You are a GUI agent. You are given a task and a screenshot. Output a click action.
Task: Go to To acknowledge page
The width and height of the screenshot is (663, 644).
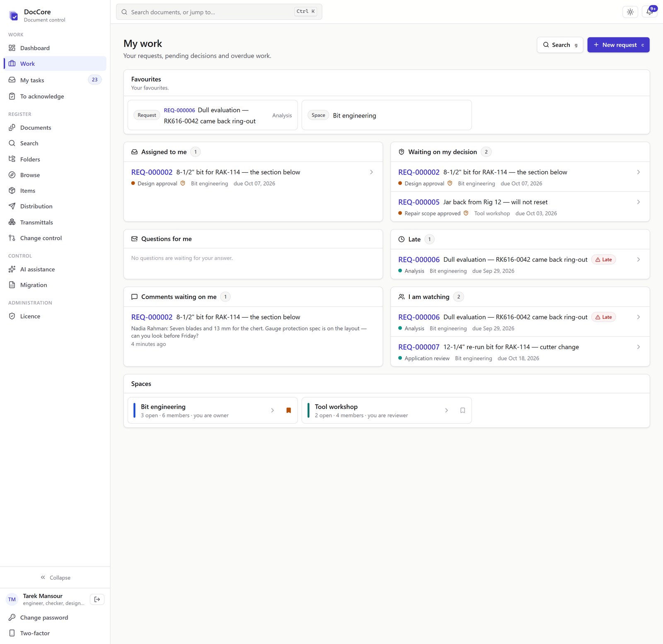coord(55,96)
